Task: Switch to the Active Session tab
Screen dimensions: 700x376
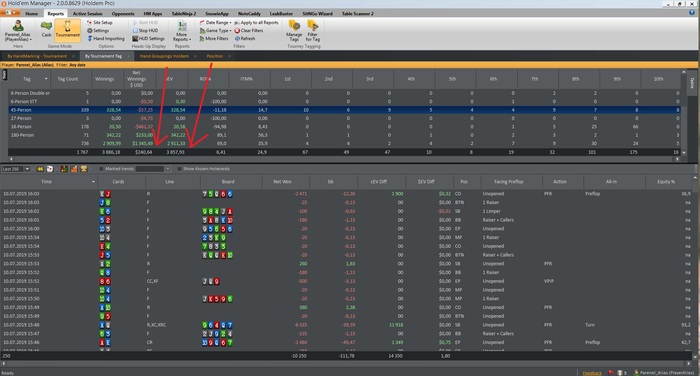Action: click(88, 13)
